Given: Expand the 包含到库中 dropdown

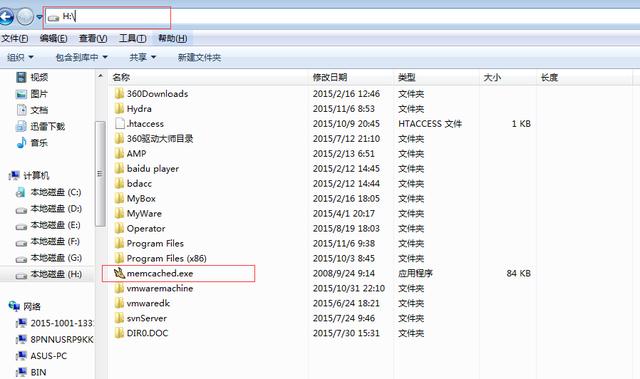Looking at the screenshot, I should coord(82,58).
